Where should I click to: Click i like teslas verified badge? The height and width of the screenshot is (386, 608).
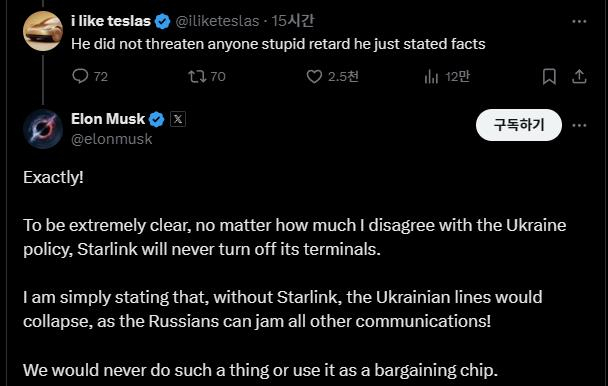click(163, 21)
